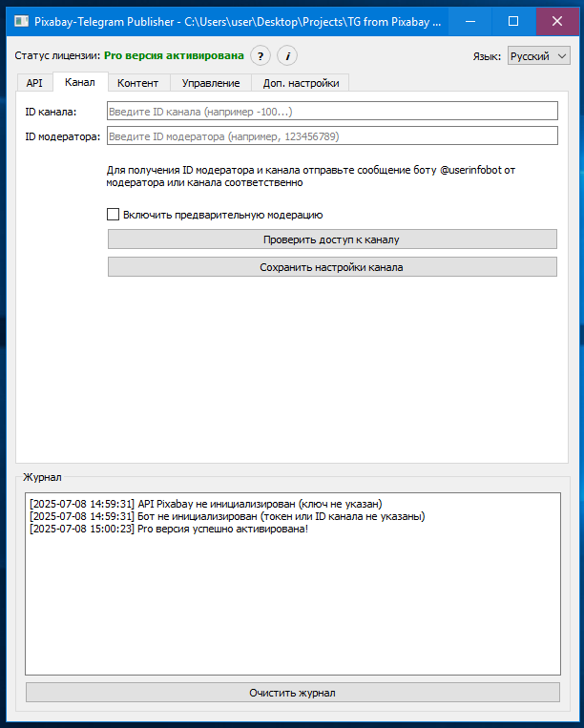Switch to the API tab

pos(34,83)
